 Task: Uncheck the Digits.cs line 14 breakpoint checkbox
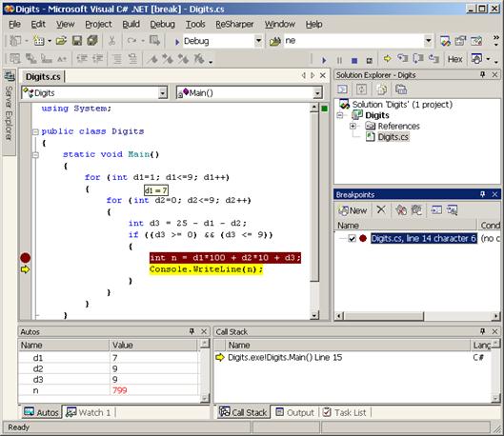click(x=352, y=239)
